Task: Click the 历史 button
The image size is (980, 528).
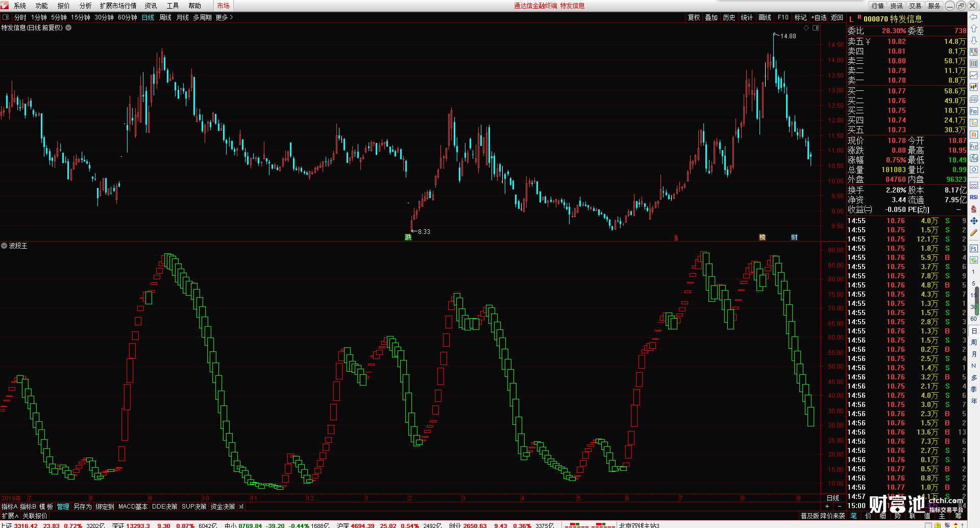Action: click(729, 17)
